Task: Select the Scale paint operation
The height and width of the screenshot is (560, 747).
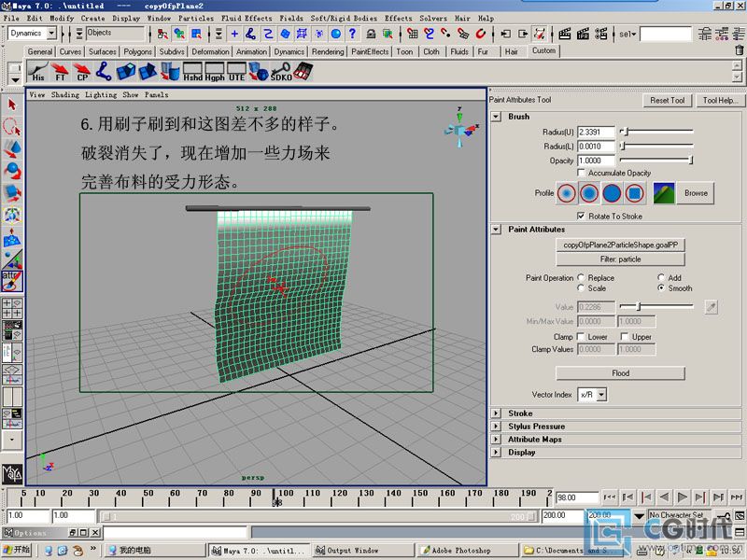Action: tap(581, 287)
